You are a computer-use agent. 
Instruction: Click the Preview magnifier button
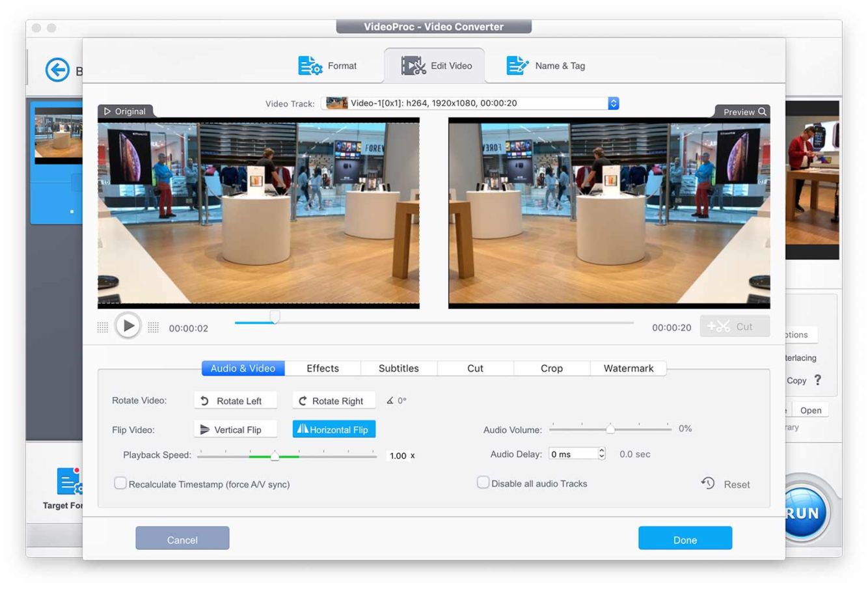[744, 112]
